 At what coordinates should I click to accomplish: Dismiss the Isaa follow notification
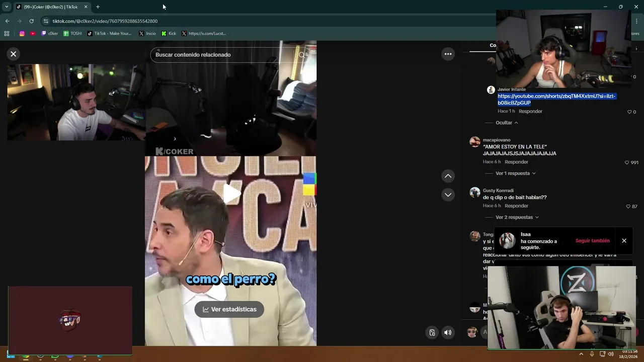pyautogui.click(x=624, y=241)
